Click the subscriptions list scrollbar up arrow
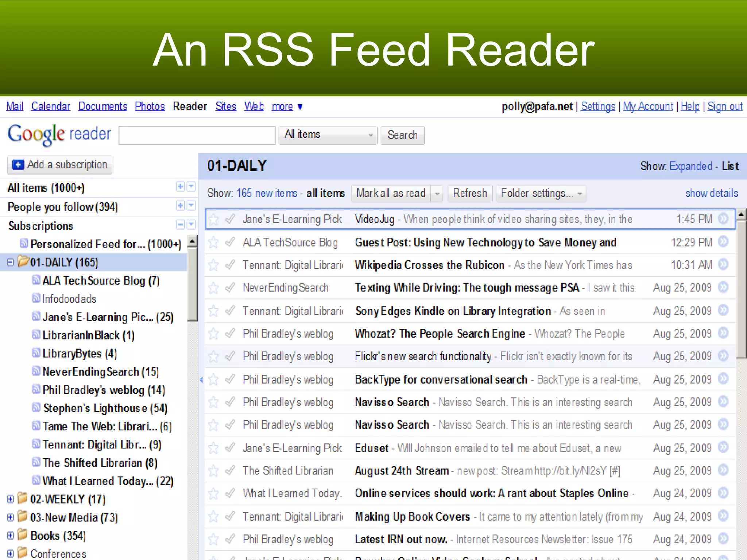 [x=192, y=242]
